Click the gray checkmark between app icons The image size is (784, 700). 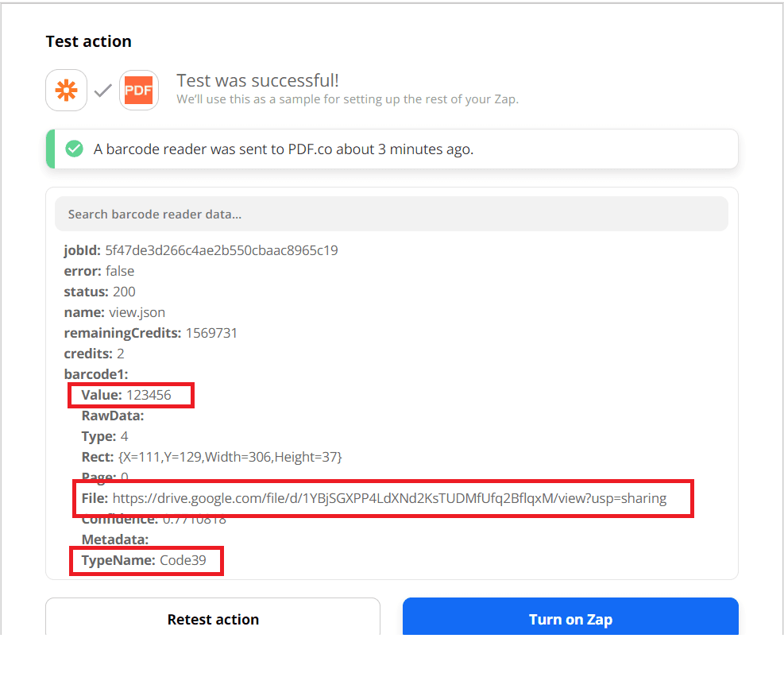point(102,90)
